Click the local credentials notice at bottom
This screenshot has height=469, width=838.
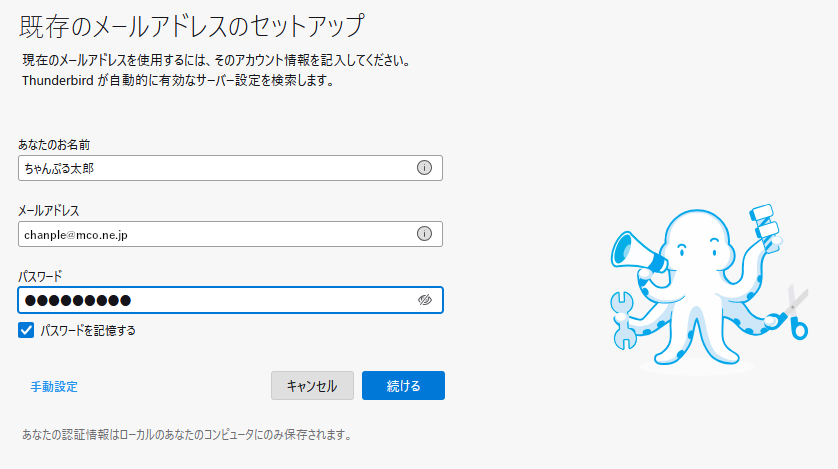(187, 435)
